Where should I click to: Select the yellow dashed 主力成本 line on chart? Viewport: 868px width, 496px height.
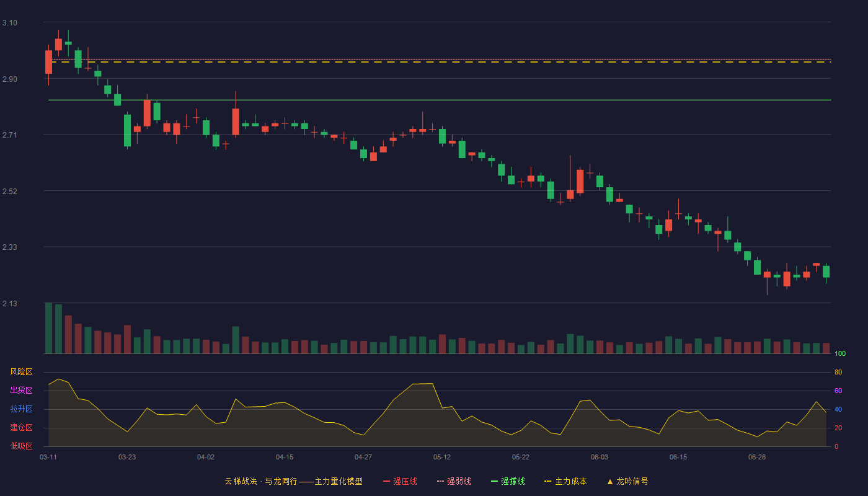pyautogui.click(x=440, y=62)
